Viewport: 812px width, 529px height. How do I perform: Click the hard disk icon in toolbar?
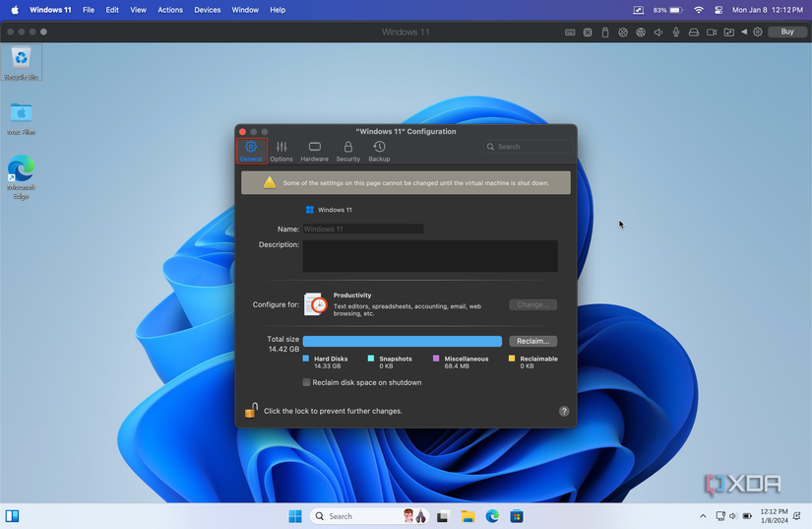pos(694,33)
